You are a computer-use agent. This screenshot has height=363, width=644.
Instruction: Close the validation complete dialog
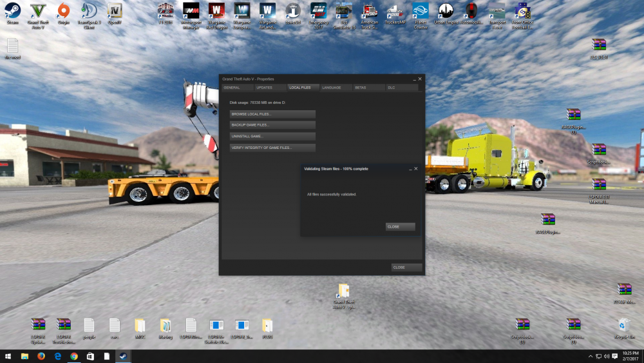(x=400, y=226)
